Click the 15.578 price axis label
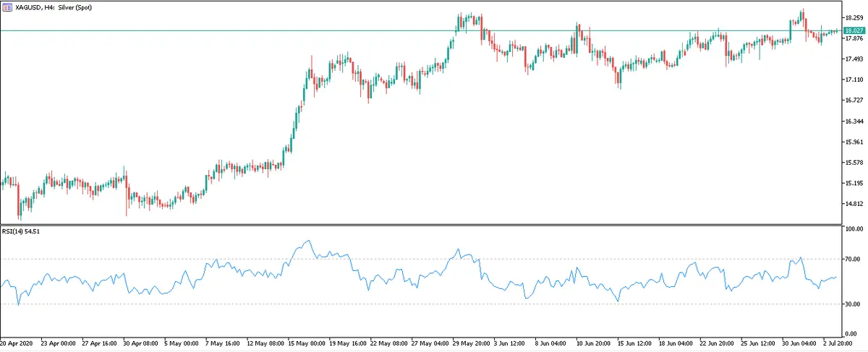 (854, 163)
